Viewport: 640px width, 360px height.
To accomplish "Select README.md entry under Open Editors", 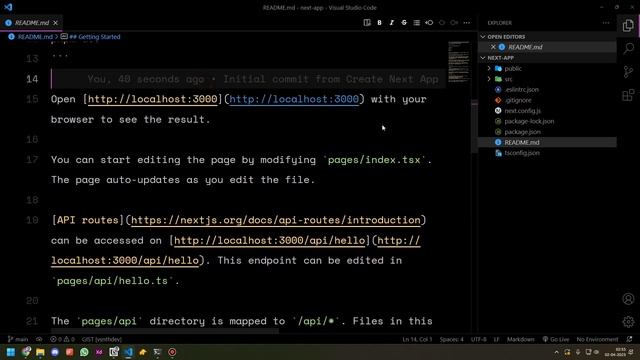I will 547,47.
